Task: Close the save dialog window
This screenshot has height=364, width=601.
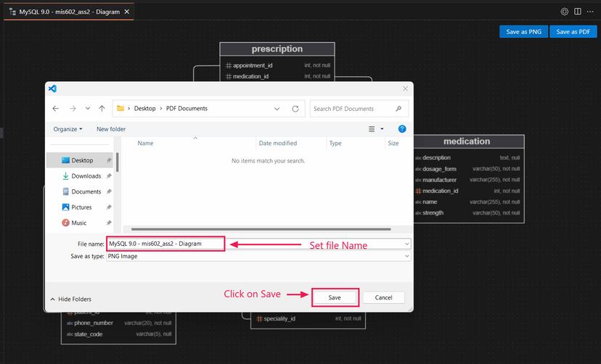Action: 405,88
